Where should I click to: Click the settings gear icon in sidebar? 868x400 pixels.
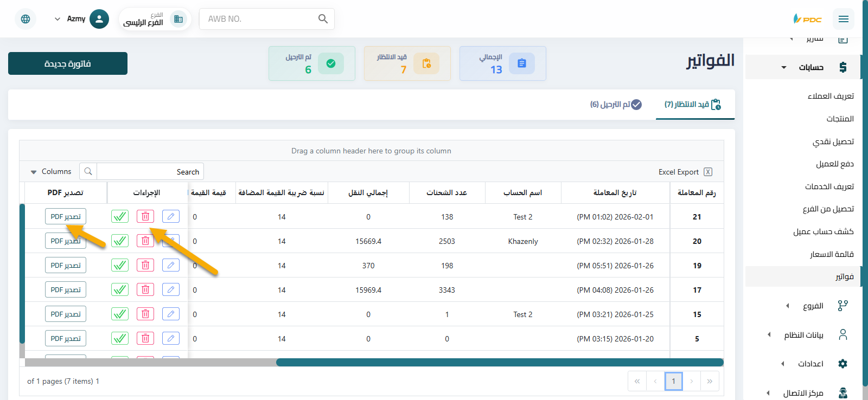[843, 364]
